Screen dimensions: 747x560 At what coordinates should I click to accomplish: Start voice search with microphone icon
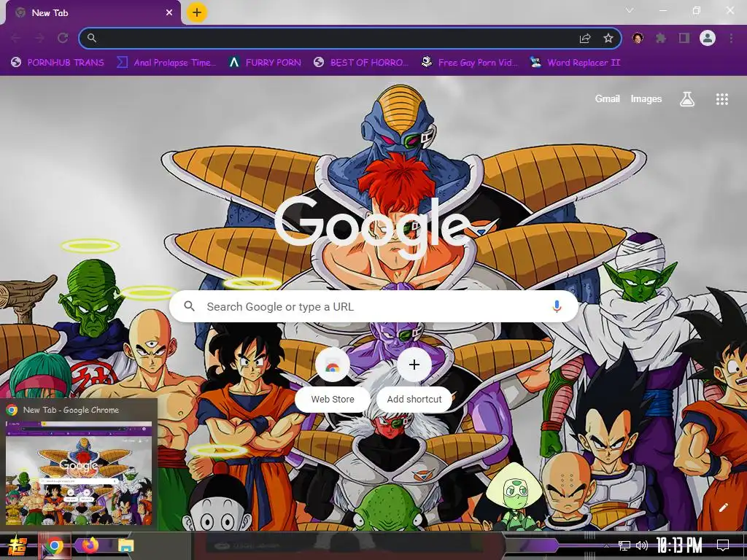tap(557, 306)
